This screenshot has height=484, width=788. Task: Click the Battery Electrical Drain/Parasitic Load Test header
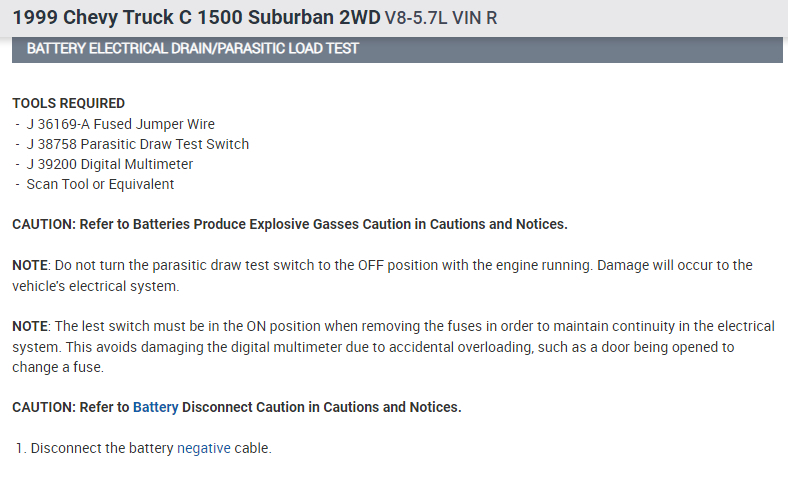tap(192, 48)
